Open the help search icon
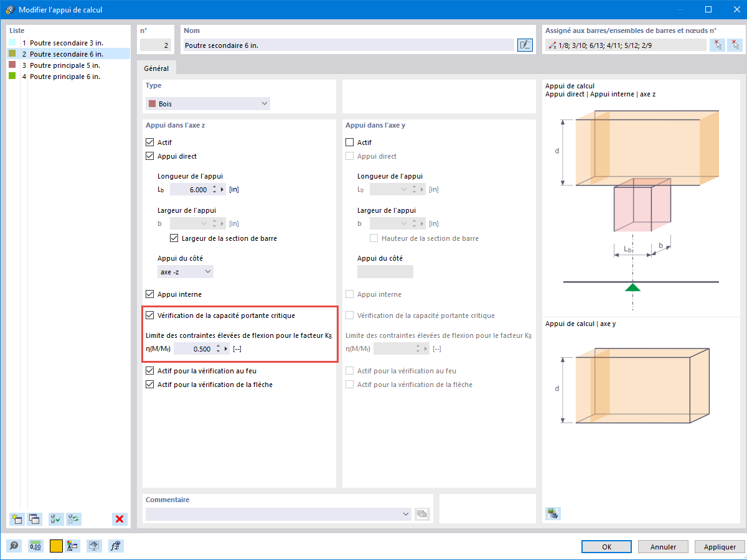747x560 pixels. [14, 546]
